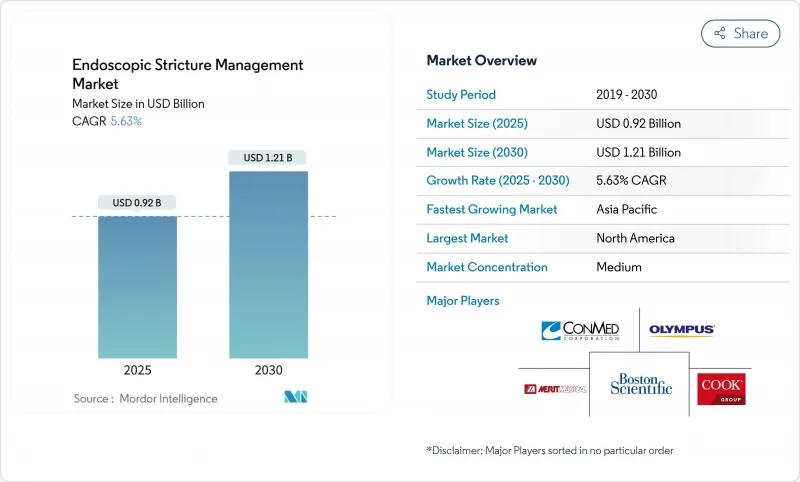Image resolution: width=800 pixels, height=482 pixels.
Task: Click the share icon in Share button
Action: pyautogui.click(x=719, y=33)
